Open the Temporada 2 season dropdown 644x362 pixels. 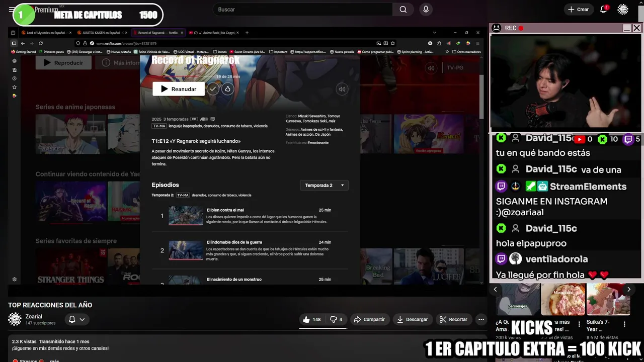324,185
